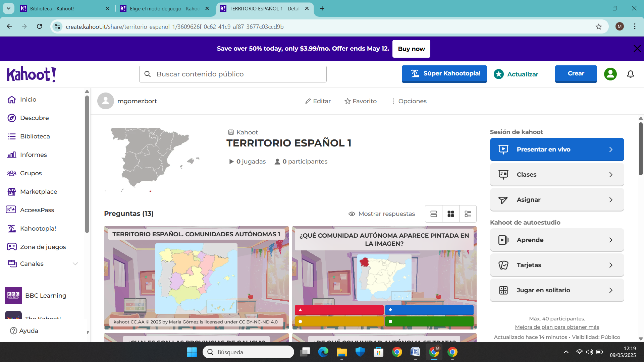Click the Actualizar upgrade button
This screenshot has width=644, height=362.
(516, 74)
